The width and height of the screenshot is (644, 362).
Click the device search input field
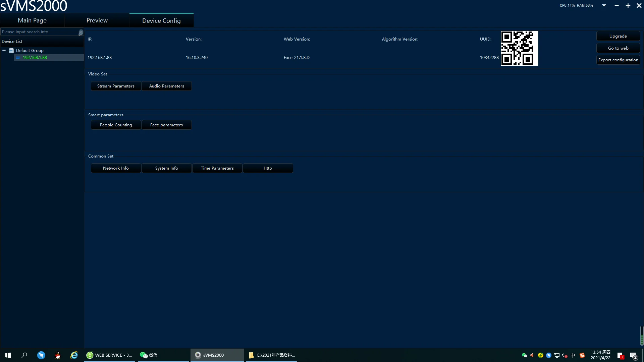click(x=39, y=32)
